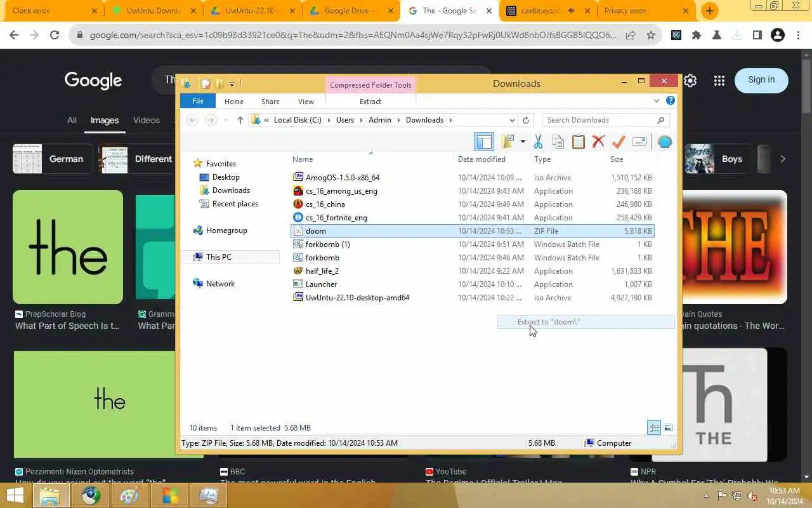Click the Up arrow in Explorer navigation
Image resolution: width=812 pixels, height=508 pixels.
click(x=240, y=120)
